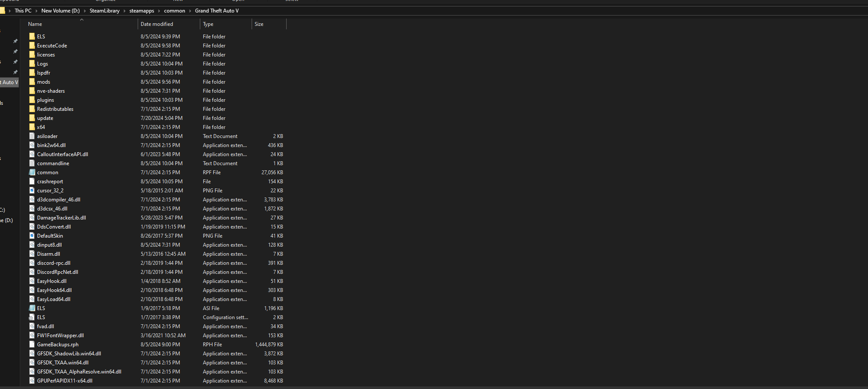Click the ExecuteCode folder icon
Viewport: 868px width, 389px height.
32,45
